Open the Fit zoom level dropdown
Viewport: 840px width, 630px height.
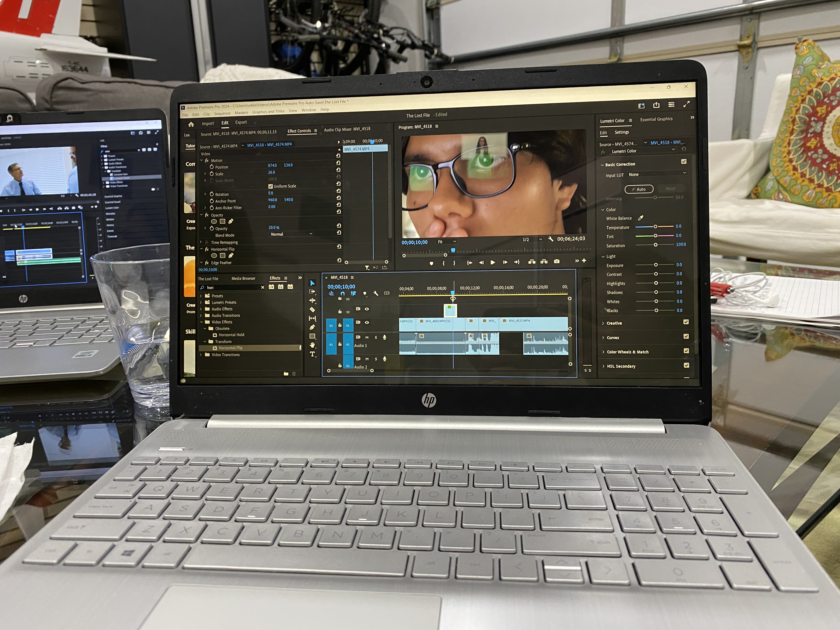click(447, 241)
